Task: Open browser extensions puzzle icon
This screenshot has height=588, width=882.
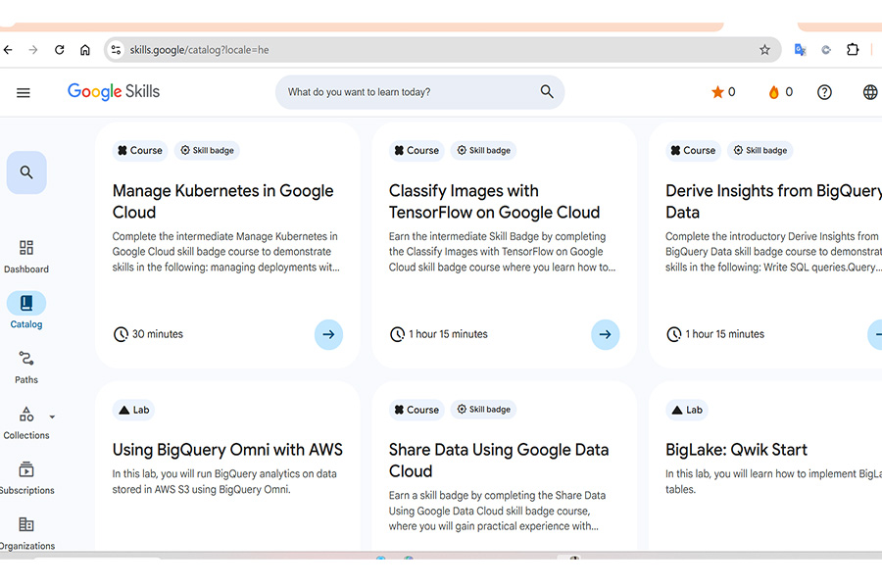Action: tap(853, 50)
